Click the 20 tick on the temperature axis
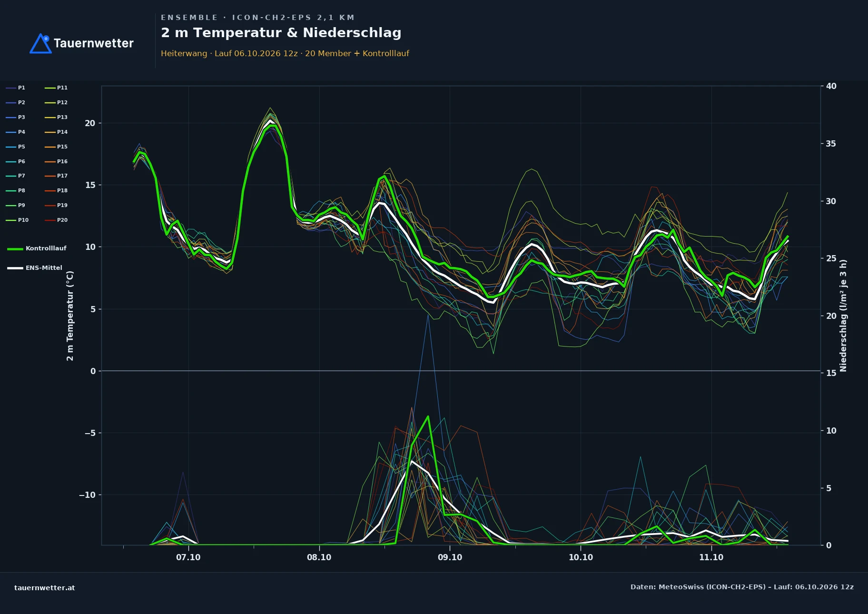 (90, 123)
